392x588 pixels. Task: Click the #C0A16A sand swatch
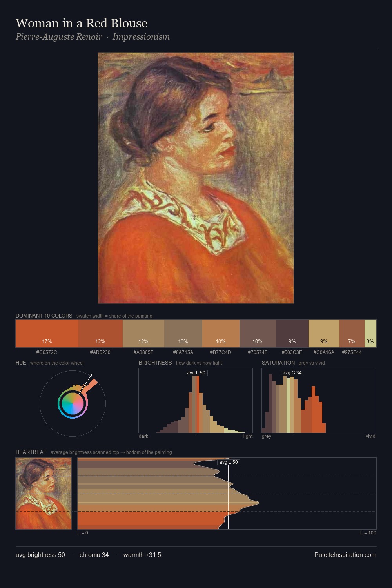click(324, 334)
